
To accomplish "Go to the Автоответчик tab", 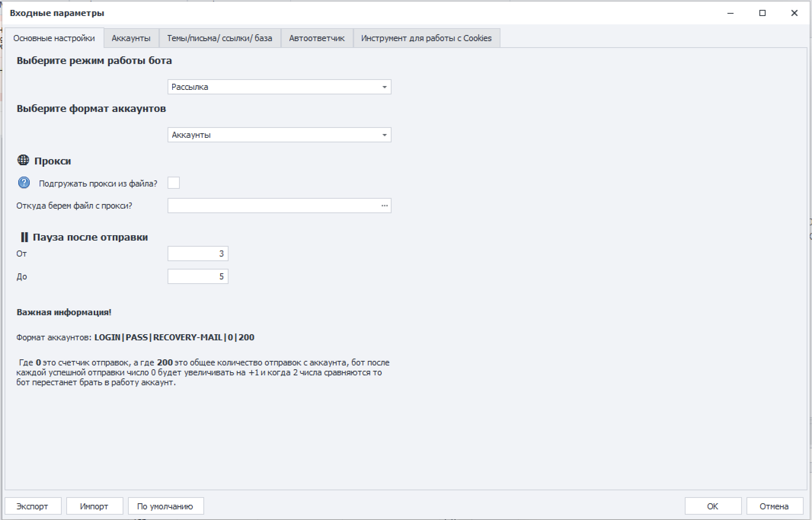I will [316, 38].
